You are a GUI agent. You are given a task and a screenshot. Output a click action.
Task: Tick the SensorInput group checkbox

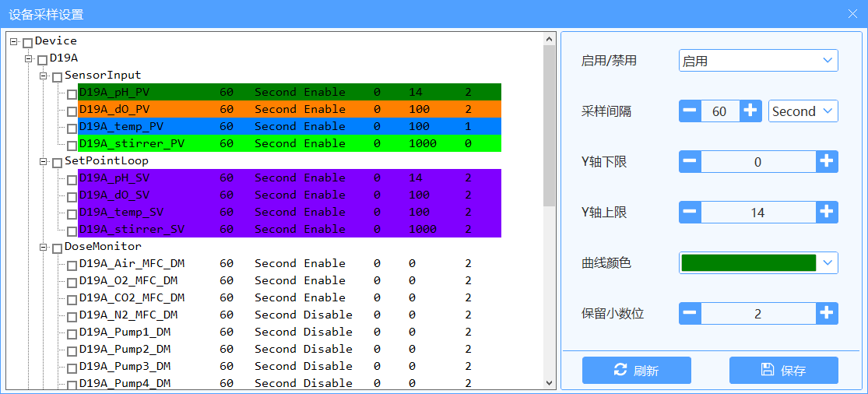click(x=57, y=76)
